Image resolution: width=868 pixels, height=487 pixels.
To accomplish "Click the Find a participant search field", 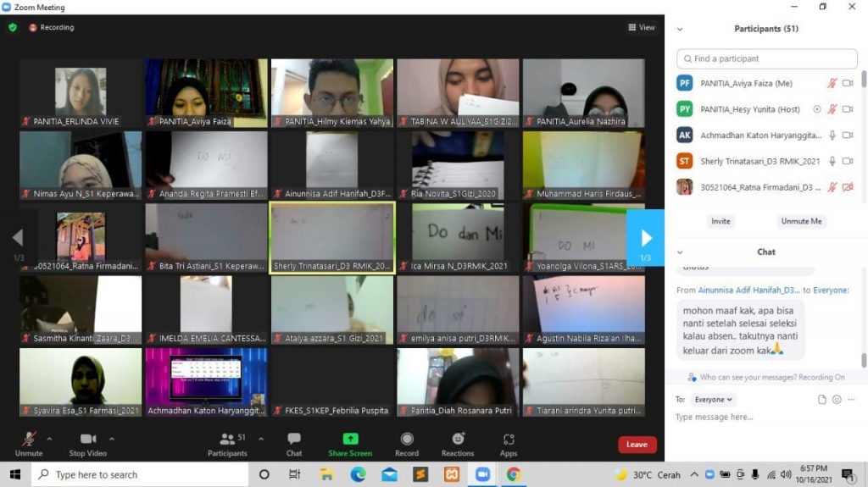I will click(767, 58).
